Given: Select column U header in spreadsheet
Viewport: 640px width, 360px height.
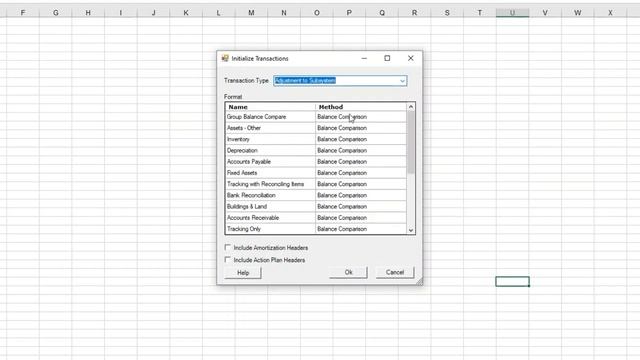Looking at the screenshot, I should coord(512,13).
